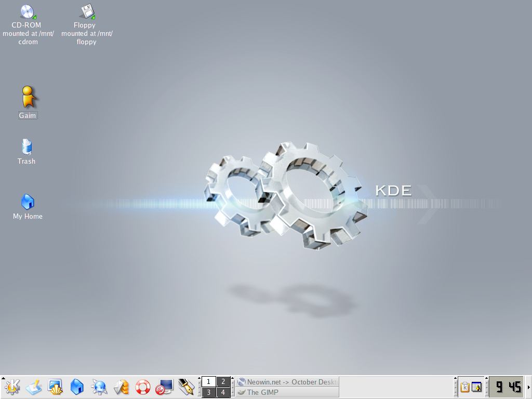Activate the Neowin.net October Desktop taskbar entry
The width and height of the screenshot is (532, 399).
click(x=287, y=382)
